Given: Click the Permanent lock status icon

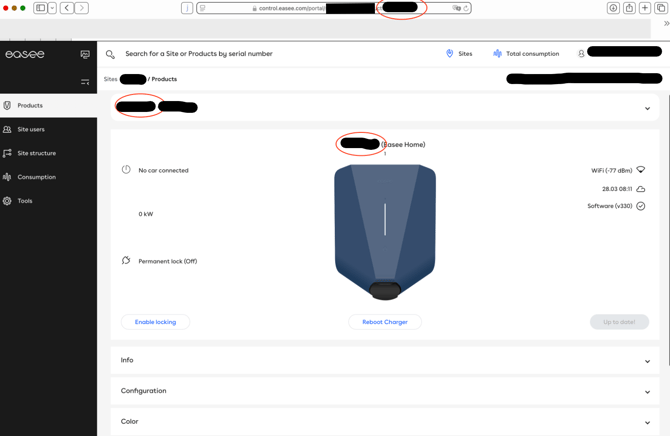Looking at the screenshot, I should pyautogui.click(x=126, y=261).
